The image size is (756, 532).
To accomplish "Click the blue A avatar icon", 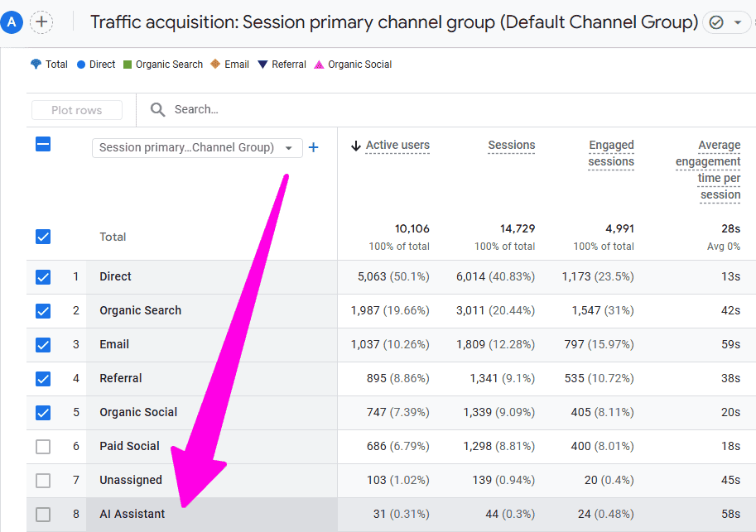I will point(11,22).
